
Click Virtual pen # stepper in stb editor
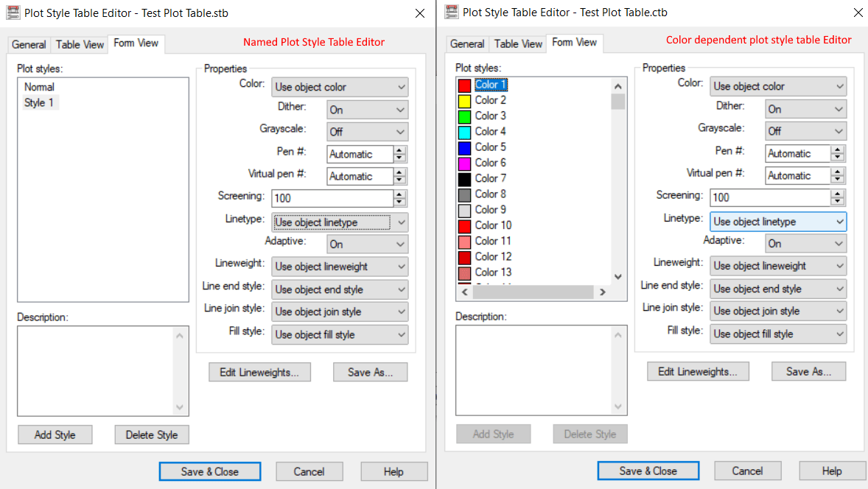tap(399, 177)
